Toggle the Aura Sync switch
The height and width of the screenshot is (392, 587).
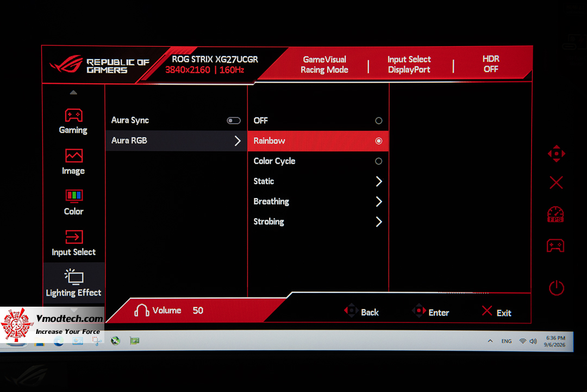(x=234, y=121)
